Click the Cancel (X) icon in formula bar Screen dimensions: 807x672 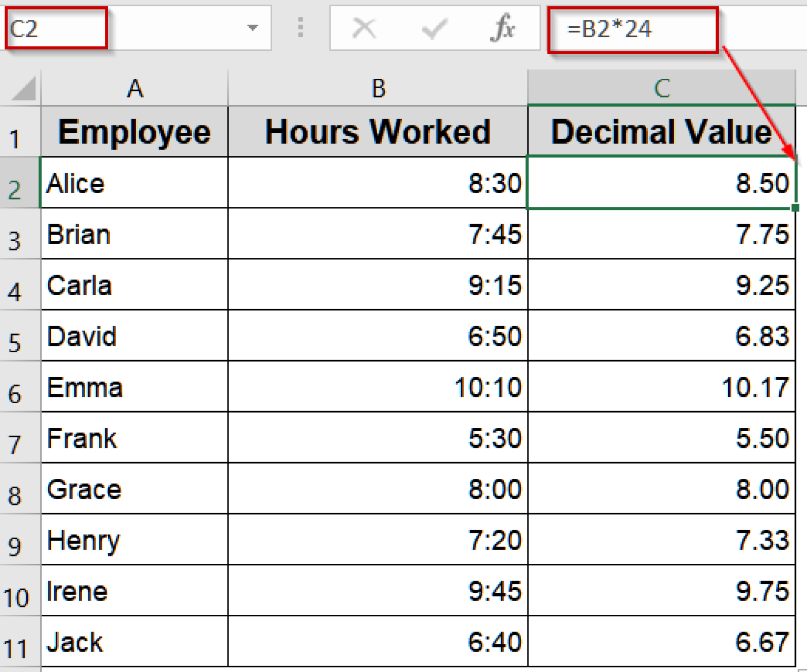(365, 29)
